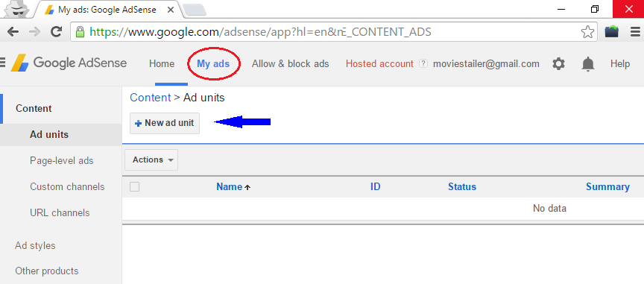The width and height of the screenshot is (644, 284).
Task: Open the Actions dropdown
Action: pos(151,160)
